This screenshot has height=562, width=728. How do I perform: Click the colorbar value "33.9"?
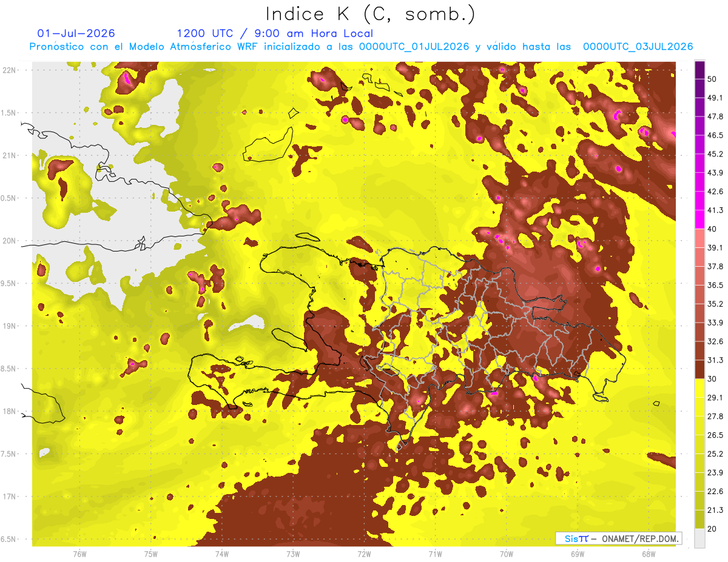click(715, 323)
